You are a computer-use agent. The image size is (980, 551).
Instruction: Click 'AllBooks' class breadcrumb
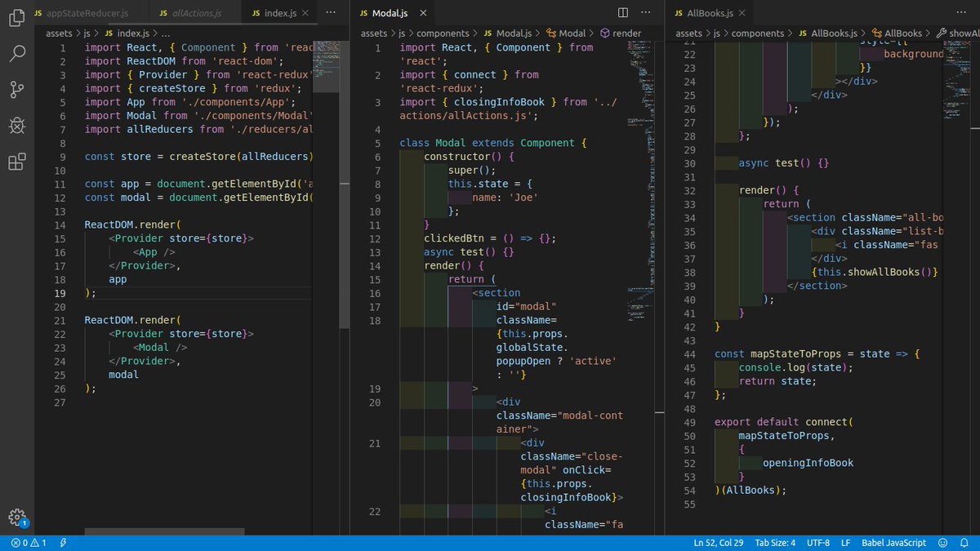902,33
